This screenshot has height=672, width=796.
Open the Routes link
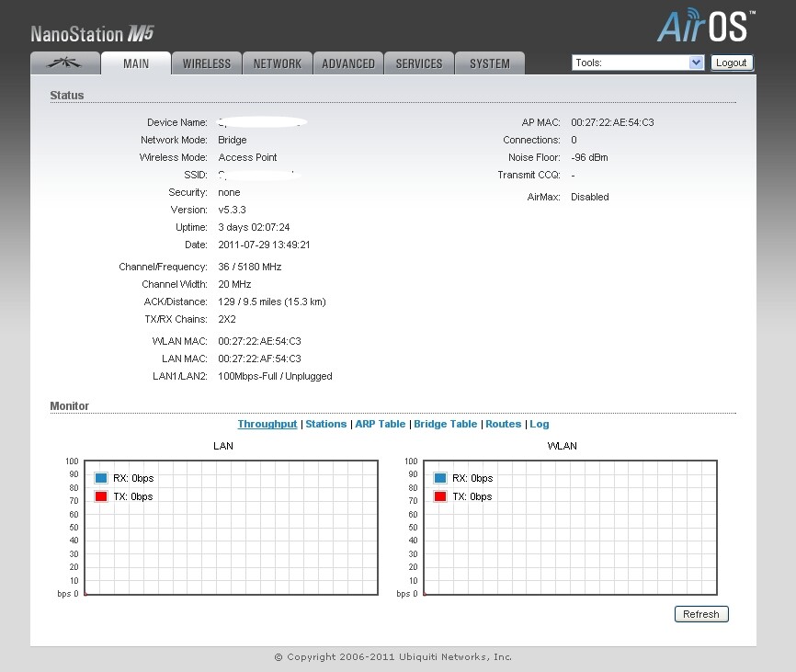tap(503, 424)
